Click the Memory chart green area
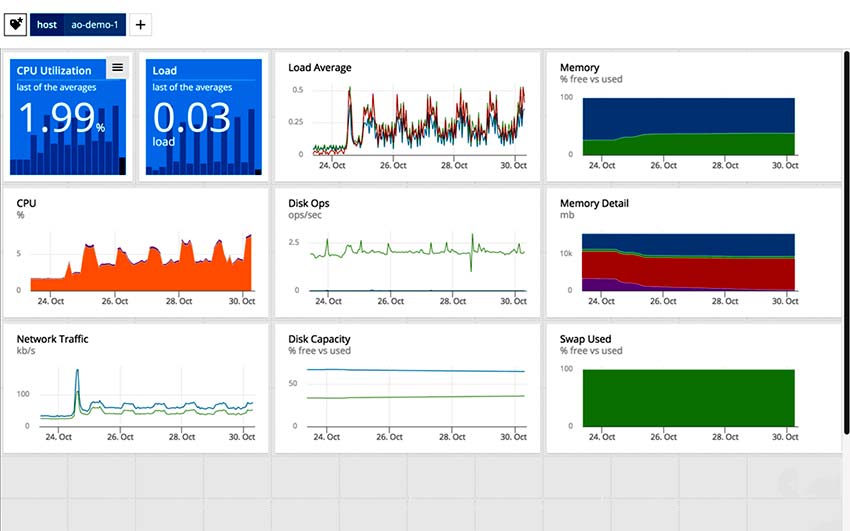Screen dimensions: 850x531 pyautogui.click(x=700, y=145)
